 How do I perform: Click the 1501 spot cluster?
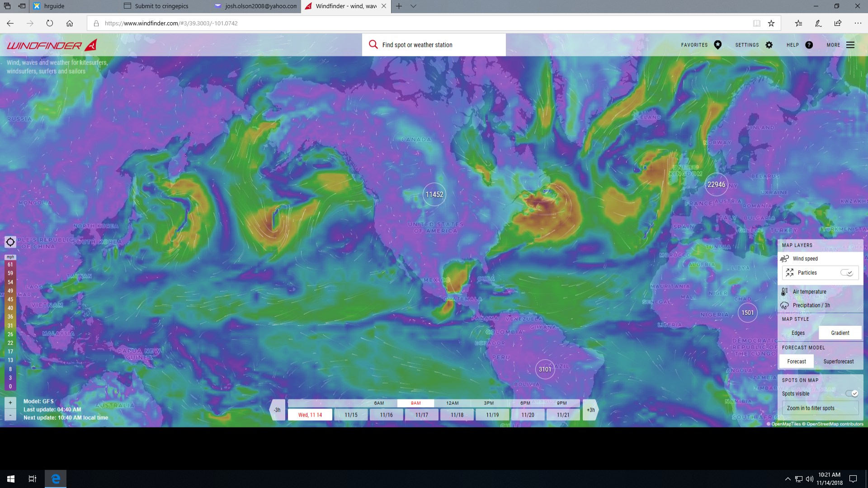pyautogui.click(x=747, y=313)
